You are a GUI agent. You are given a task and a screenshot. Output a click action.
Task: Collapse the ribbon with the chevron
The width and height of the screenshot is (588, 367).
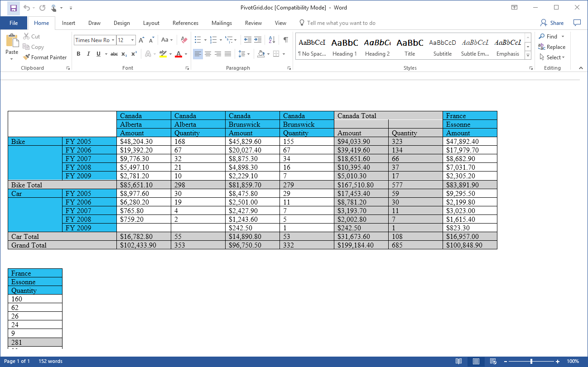[581, 68]
